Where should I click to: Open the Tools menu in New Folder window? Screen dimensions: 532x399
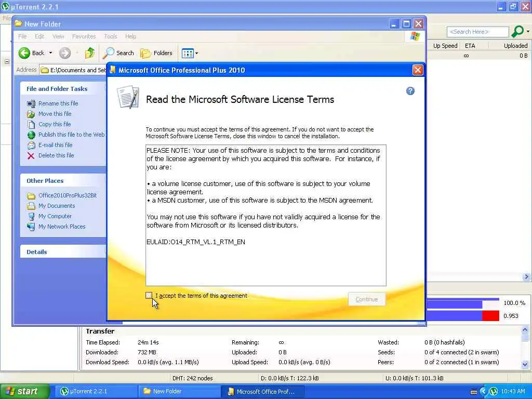pos(110,36)
